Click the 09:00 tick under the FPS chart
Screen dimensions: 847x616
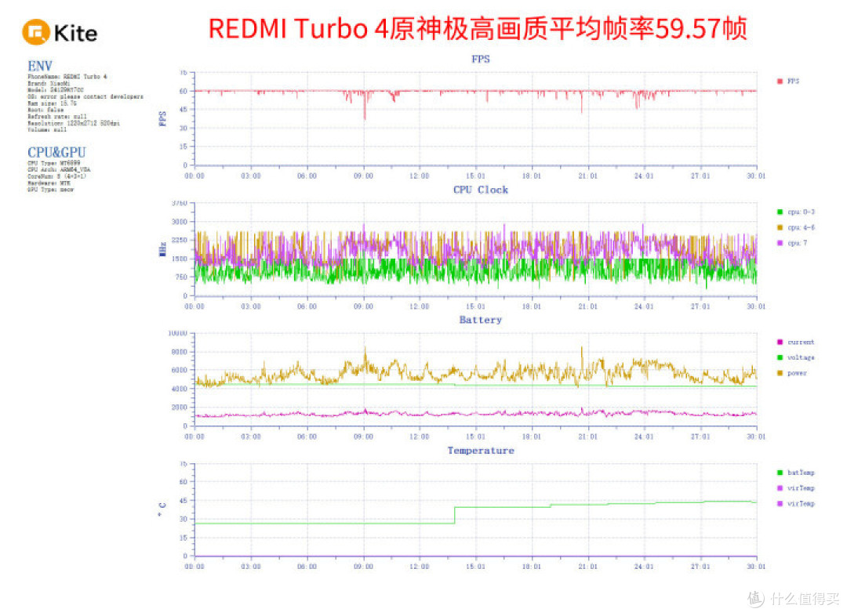(x=364, y=176)
